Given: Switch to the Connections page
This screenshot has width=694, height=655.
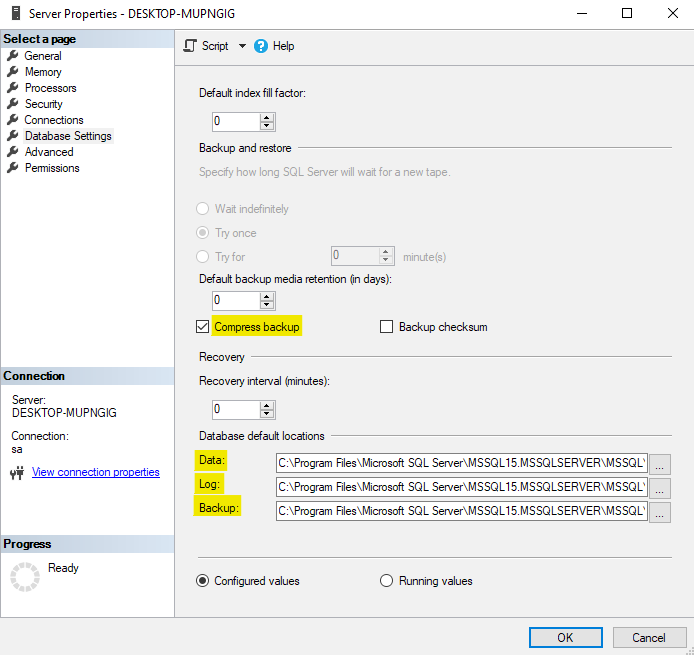Looking at the screenshot, I should click(x=54, y=120).
